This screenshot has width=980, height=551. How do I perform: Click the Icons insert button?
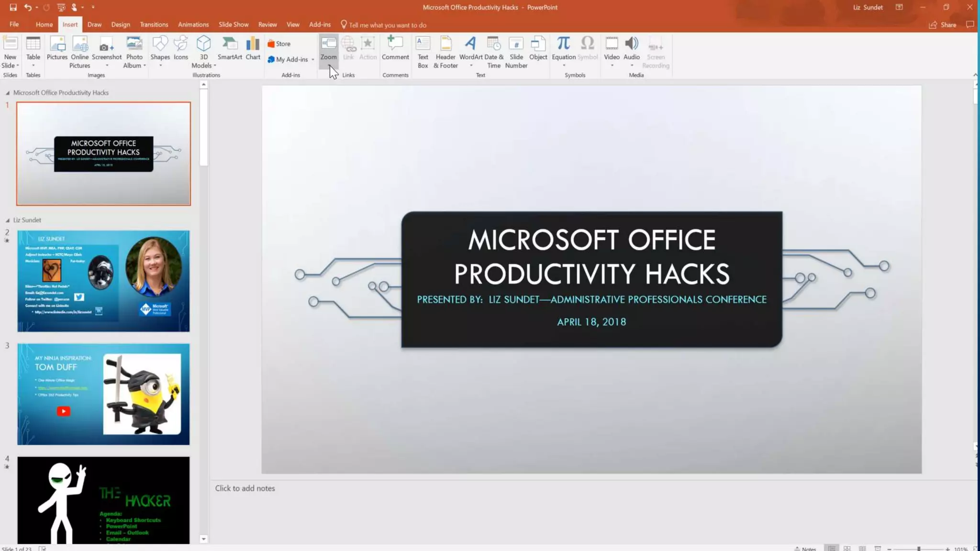click(x=180, y=49)
